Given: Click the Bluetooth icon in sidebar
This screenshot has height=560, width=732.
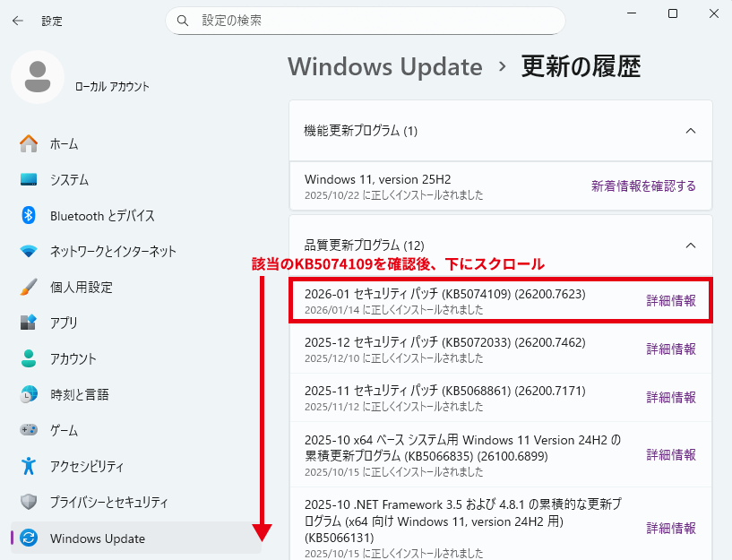Looking at the screenshot, I should coord(29,215).
